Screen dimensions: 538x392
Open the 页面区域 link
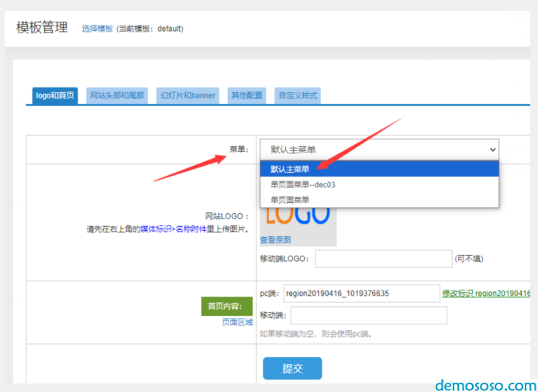coord(237,322)
